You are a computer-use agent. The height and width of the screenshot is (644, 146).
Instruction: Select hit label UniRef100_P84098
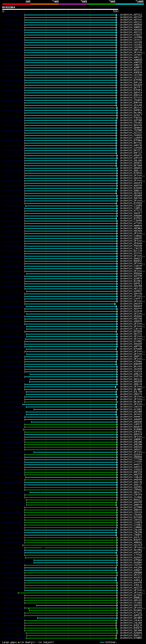tap(131, 246)
